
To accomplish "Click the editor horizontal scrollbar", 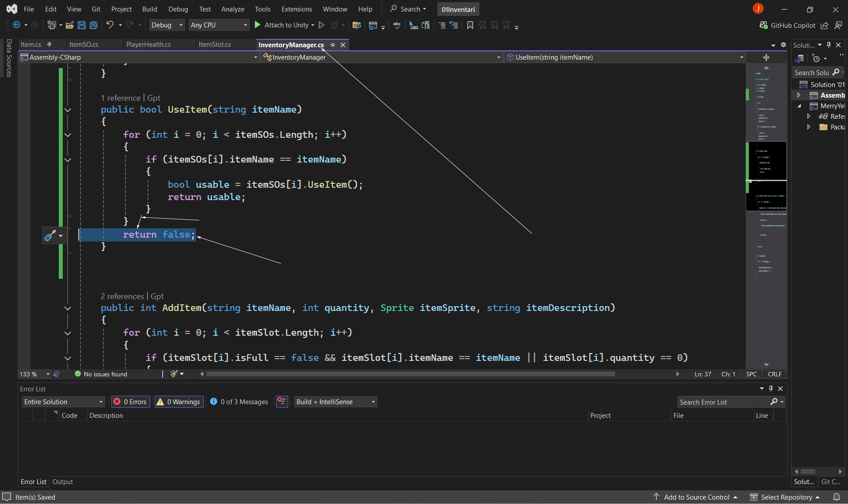I will 410,374.
